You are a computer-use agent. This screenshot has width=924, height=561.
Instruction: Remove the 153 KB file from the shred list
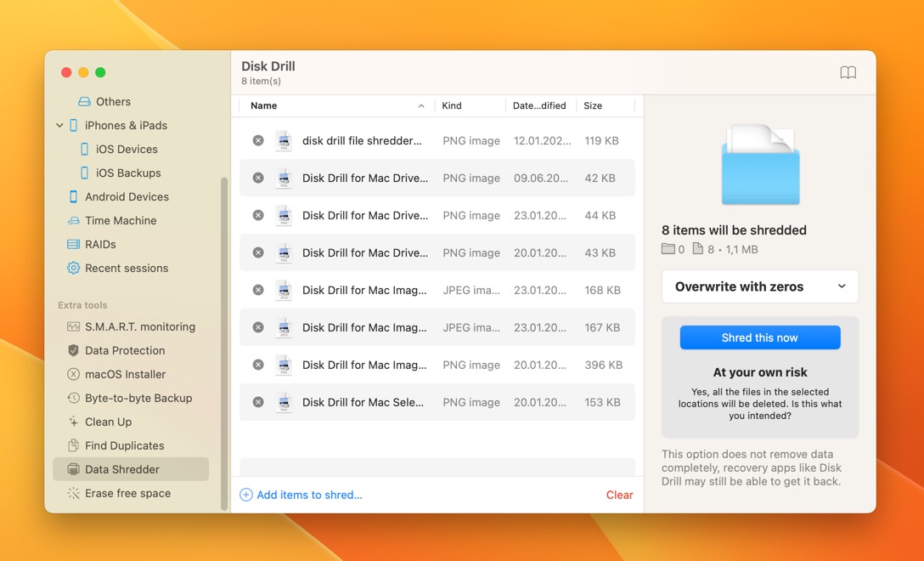coord(258,402)
